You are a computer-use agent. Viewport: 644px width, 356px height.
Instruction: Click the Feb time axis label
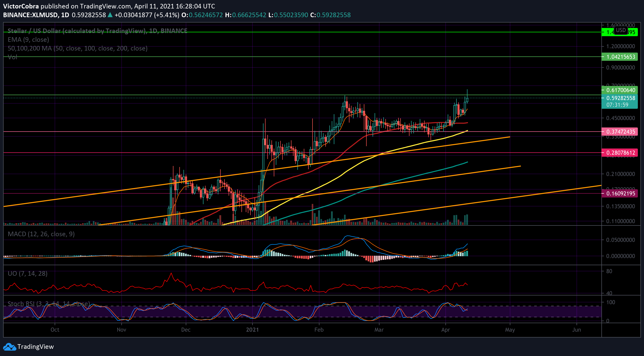point(319,330)
